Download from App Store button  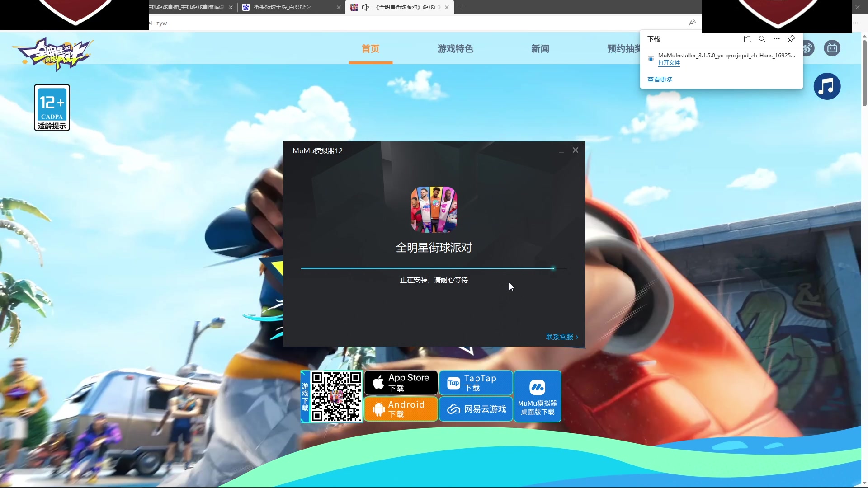click(x=401, y=383)
